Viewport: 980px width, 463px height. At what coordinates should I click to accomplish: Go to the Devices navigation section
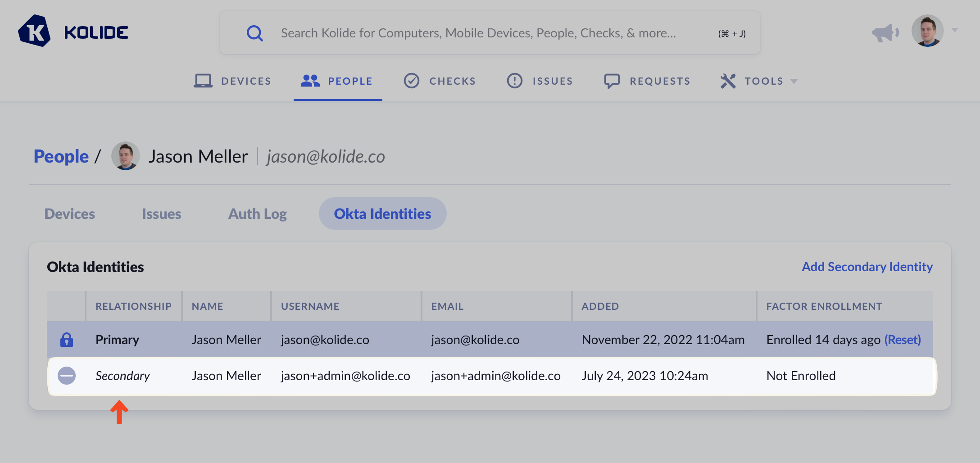(x=232, y=81)
